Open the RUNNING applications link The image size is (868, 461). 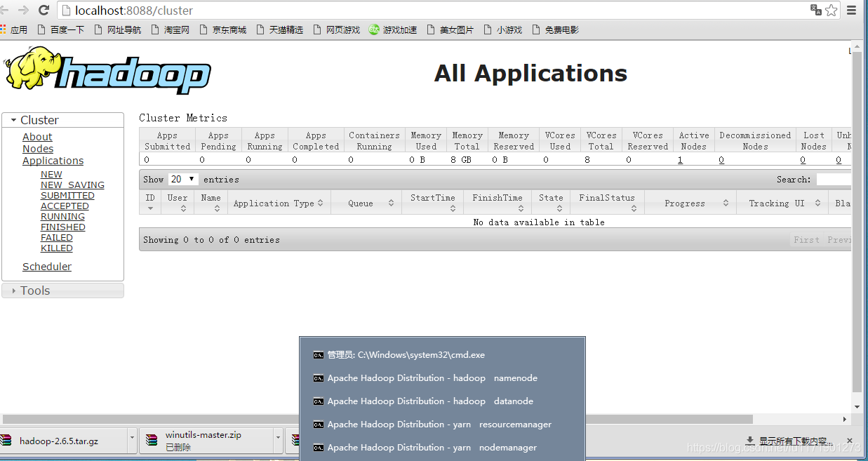(x=62, y=217)
